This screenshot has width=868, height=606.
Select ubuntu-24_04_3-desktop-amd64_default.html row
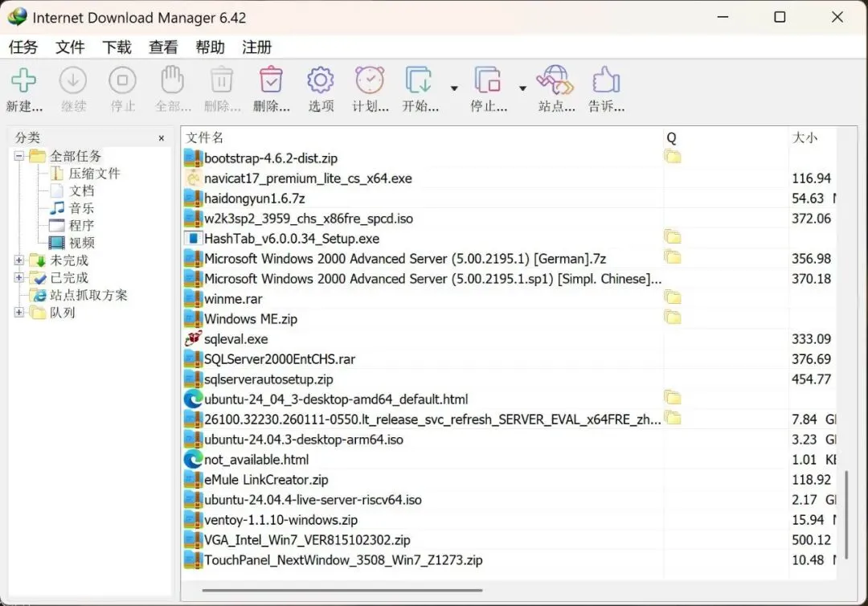tap(510, 399)
